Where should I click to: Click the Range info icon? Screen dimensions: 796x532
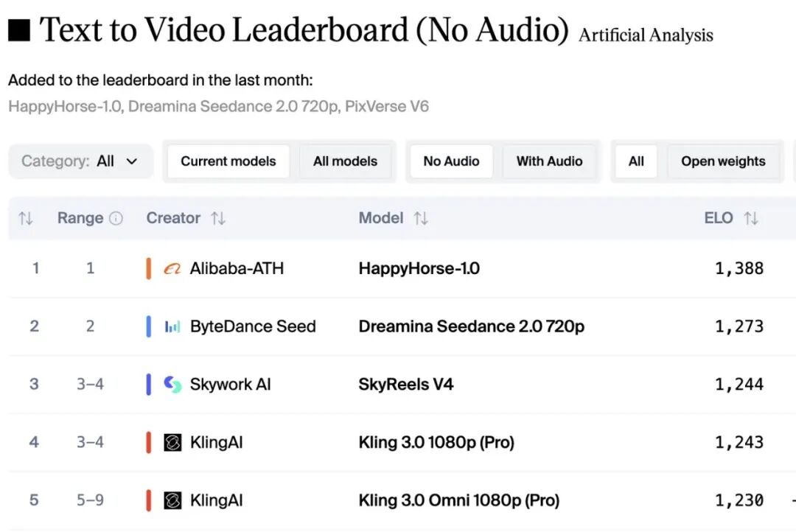coord(116,218)
